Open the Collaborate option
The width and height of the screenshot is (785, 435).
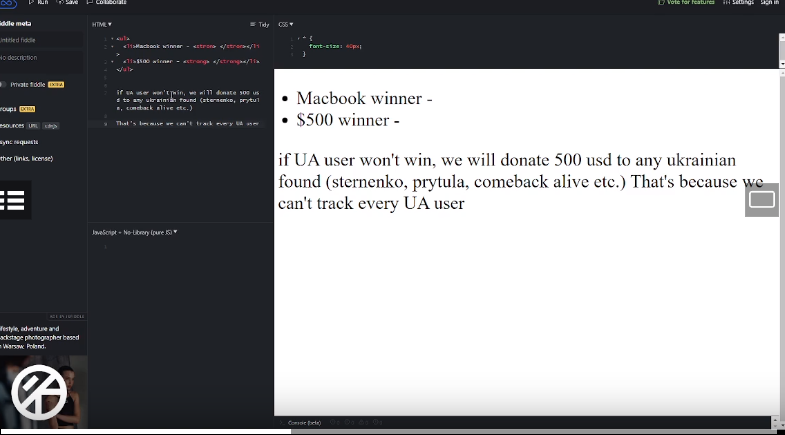click(x=107, y=3)
